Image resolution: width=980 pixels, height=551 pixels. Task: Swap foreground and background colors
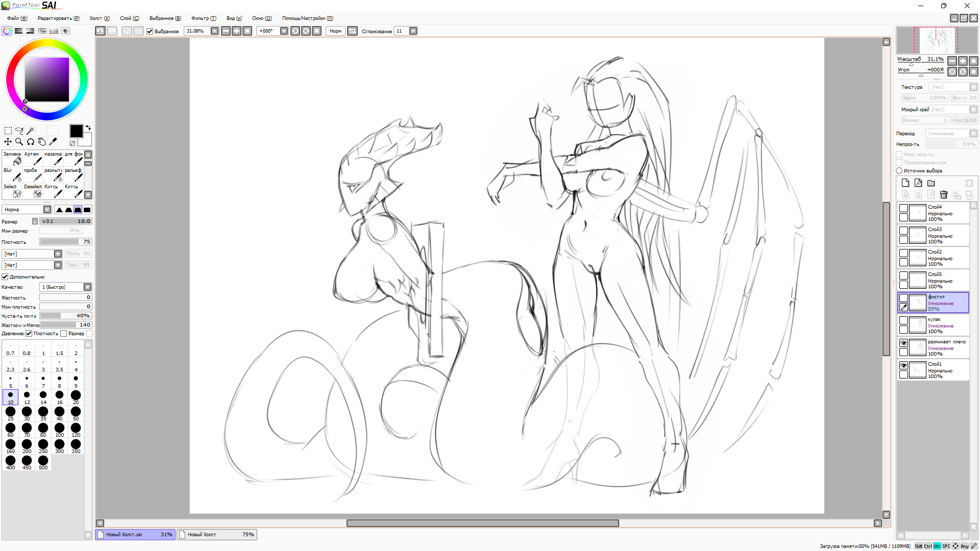[88, 128]
